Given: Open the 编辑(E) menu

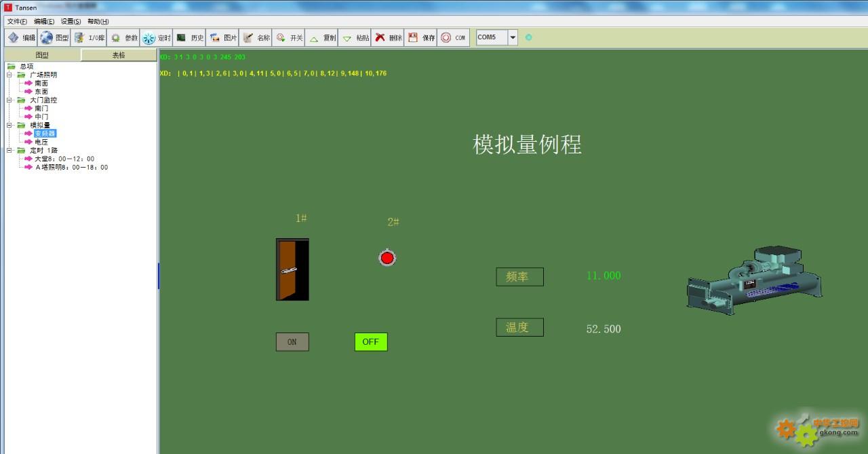Looking at the screenshot, I should point(44,21).
